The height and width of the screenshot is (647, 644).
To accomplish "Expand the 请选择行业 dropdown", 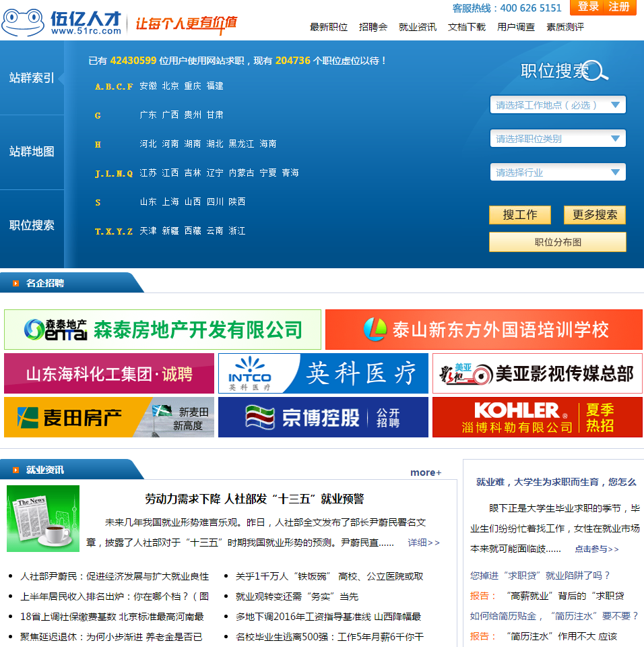I will [558, 173].
